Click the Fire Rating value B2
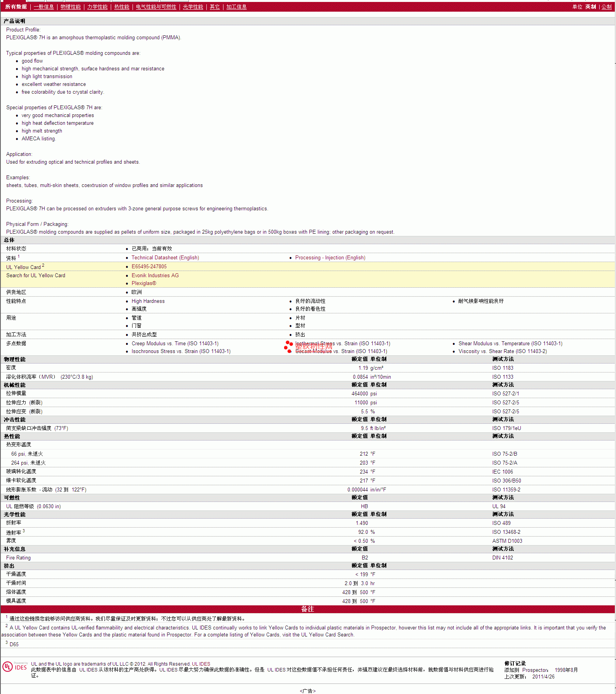 click(365, 558)
